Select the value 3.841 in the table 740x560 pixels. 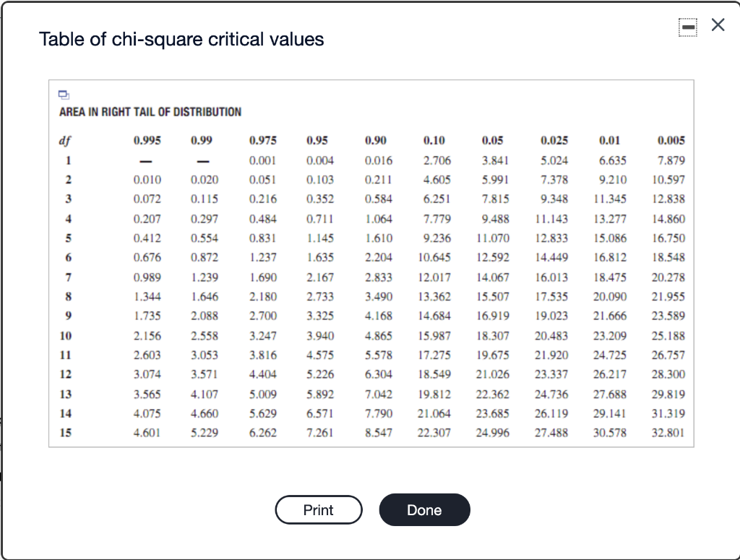pyautogui.click(x=496, y=160)
